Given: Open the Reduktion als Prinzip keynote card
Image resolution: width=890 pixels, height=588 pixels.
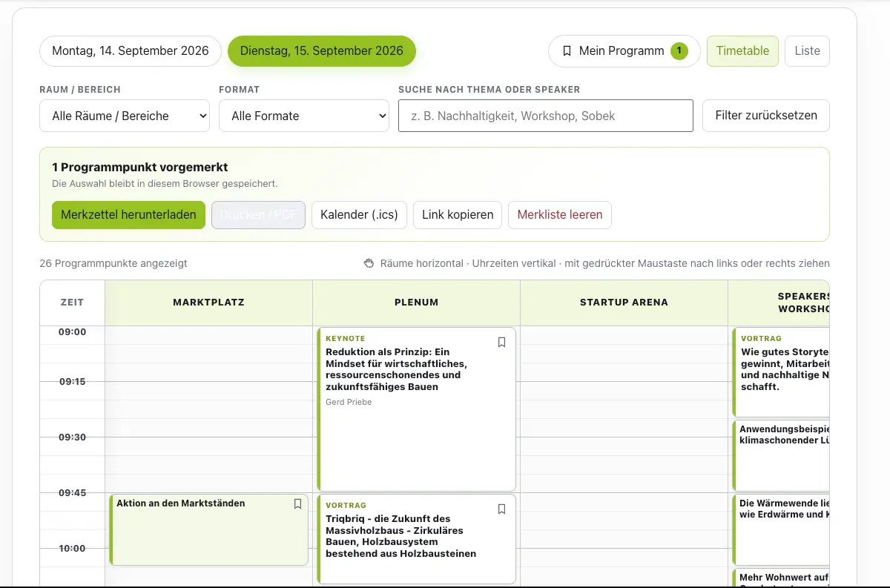Looking at the screenshot, I should click(x=416, y=409).
